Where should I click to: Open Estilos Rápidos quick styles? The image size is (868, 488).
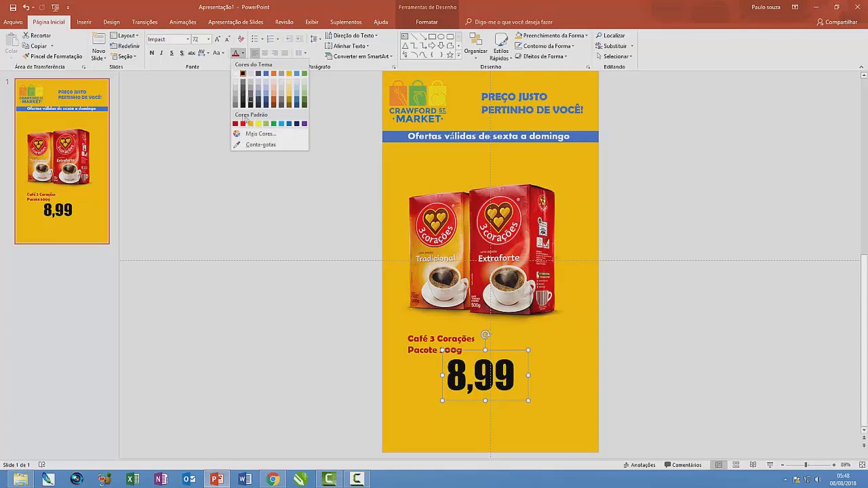(x=501, y=45)
